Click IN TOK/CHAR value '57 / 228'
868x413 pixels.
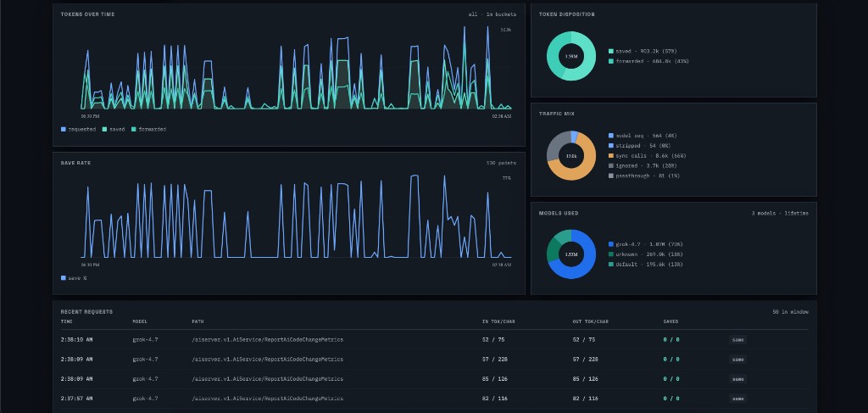click(494, 360)
